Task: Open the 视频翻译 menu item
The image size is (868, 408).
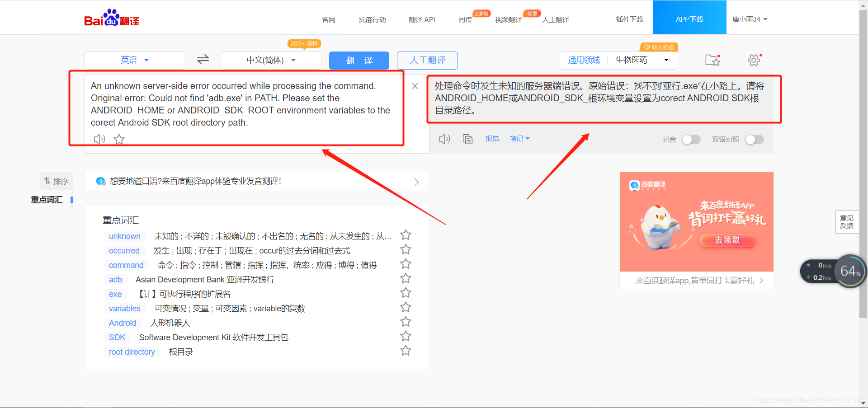Action: pos(509,19)
